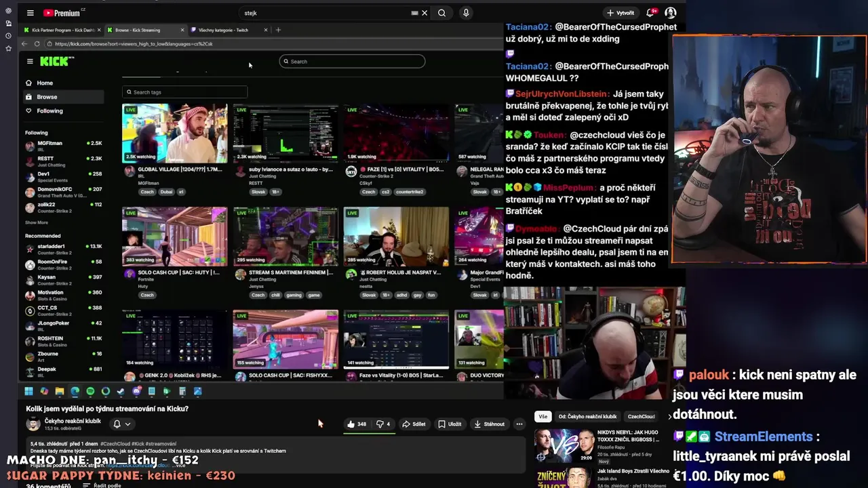The height and width of the screenshot is (488, 868).
Task: Open SOLO CASH CUP Huty stream thumbnail
Action: click(x=174, y=237)
